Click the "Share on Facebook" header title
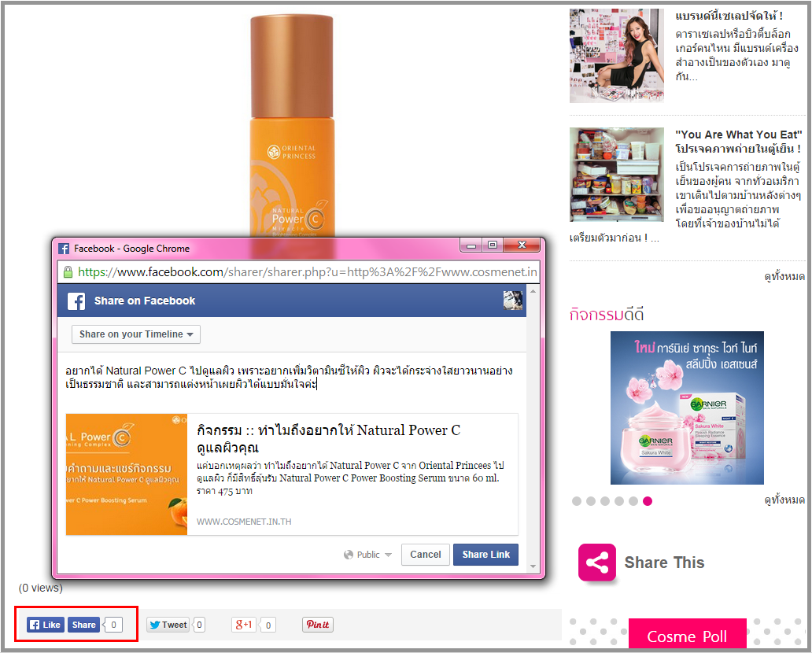The height and width of the screenshot is (653, 812). point(145,301)
